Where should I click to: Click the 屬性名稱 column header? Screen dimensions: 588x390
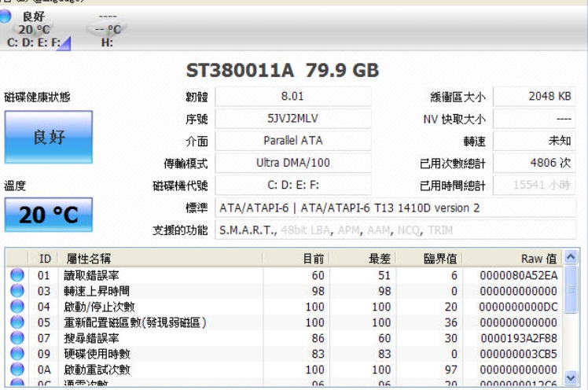pos(160,259)
